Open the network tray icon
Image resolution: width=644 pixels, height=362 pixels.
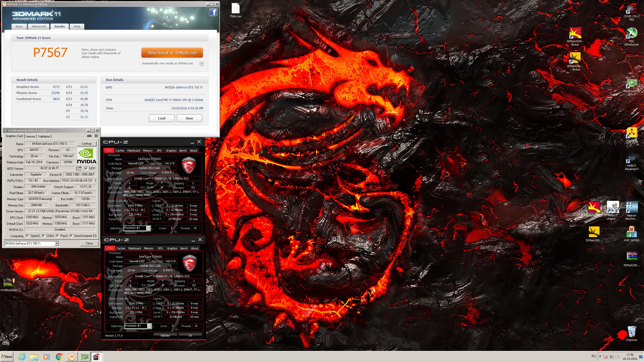(612, 357)
